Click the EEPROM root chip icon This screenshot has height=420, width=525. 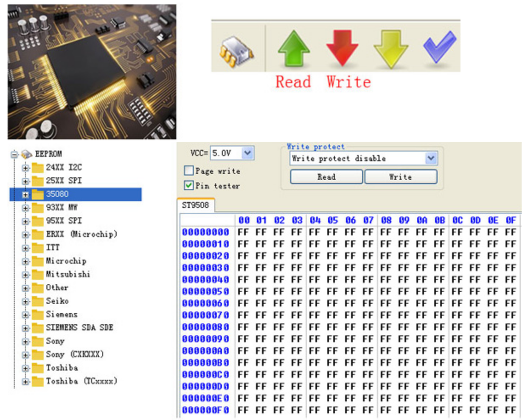(27, 154)
